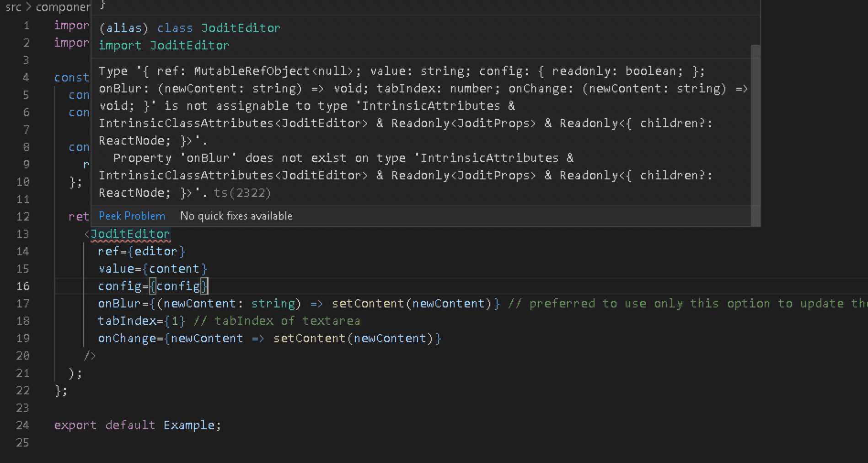Image resolution: width=868 pixels, height=463 pixels.
Task: Click the hover popup's vertical scrollbar
Action: (x=755, y=135)
